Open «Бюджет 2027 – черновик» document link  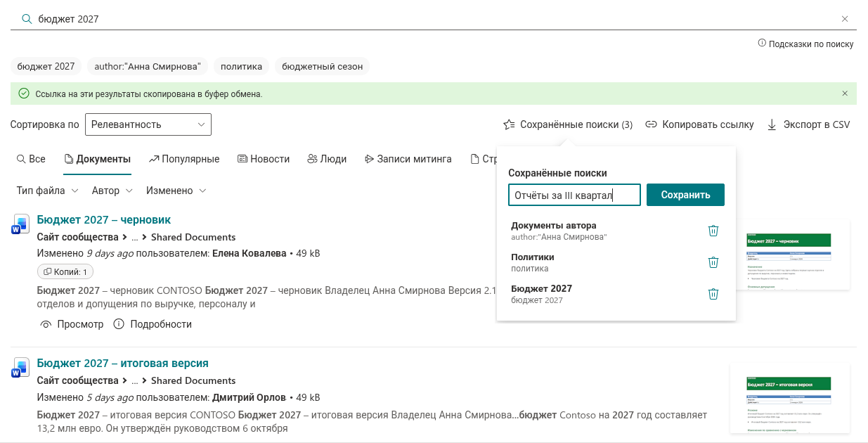(104, 219)
